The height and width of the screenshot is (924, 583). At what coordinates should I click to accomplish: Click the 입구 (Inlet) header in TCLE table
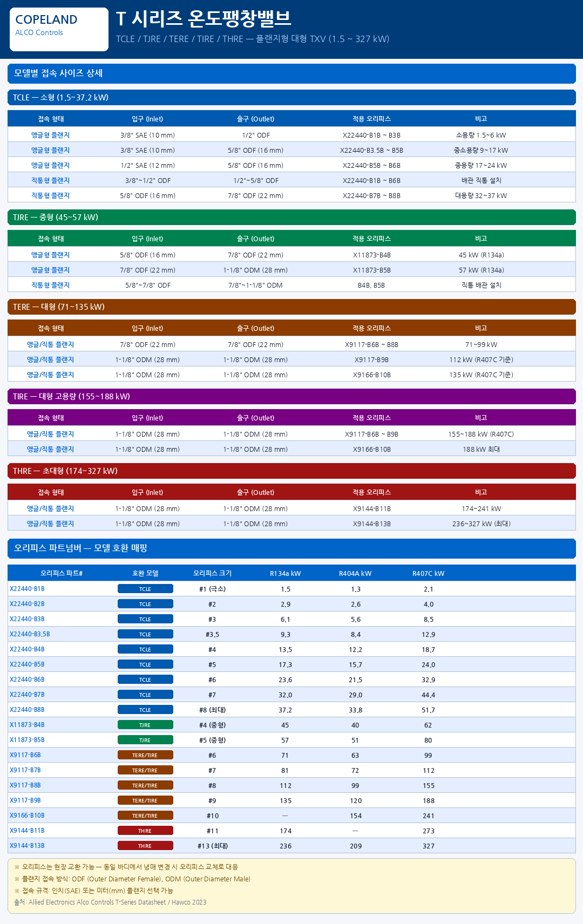pyautogui.click(x=147, y=119)
